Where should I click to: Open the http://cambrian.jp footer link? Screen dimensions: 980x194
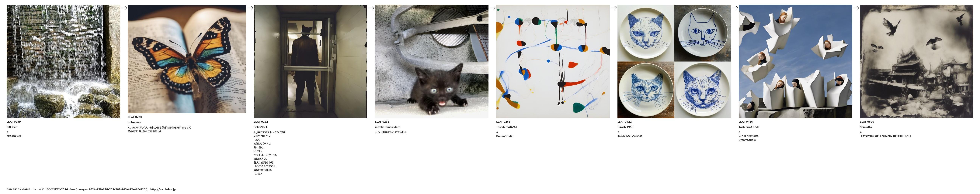[x=163, y=189]
